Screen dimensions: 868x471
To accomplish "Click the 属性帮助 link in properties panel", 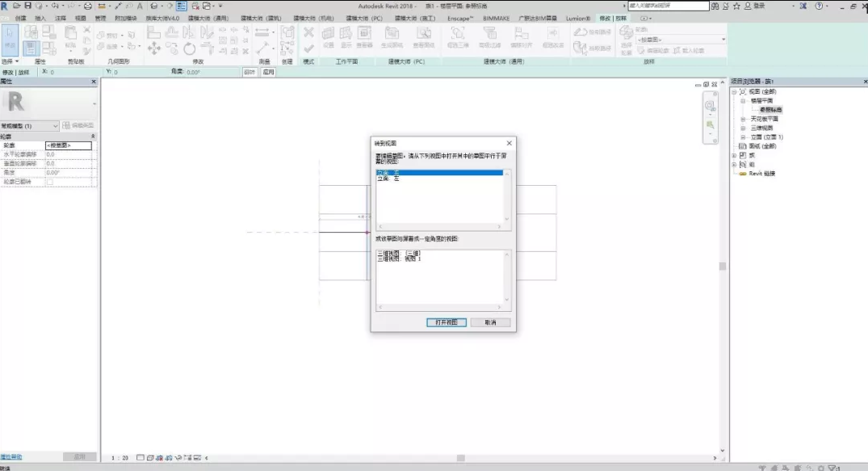I will pyautogui.click(x=11, y=457).
